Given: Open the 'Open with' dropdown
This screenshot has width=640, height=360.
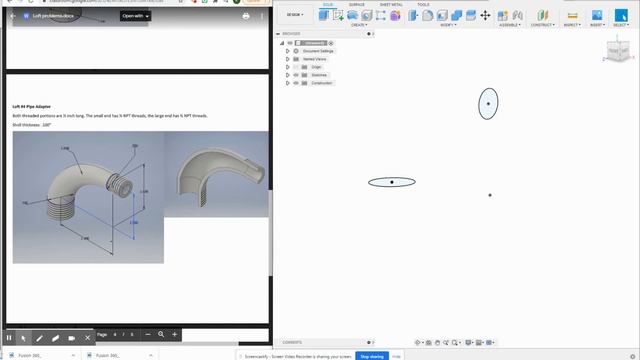Looking at the screenshot, I should [136, 16].
